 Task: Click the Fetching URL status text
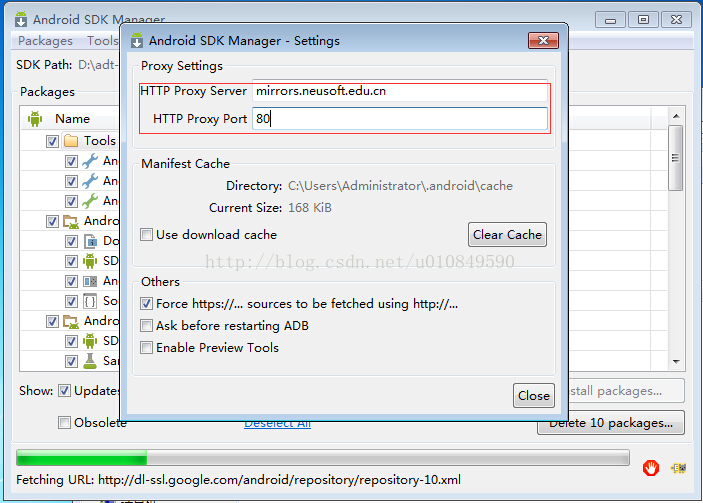239,480
